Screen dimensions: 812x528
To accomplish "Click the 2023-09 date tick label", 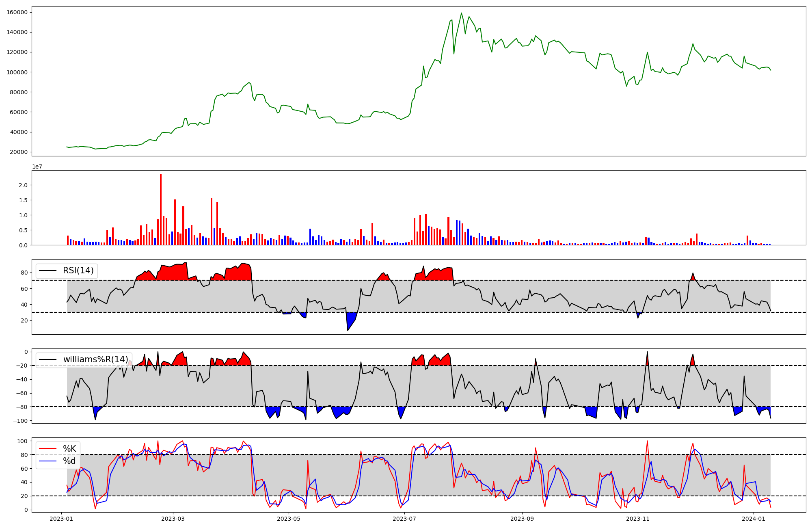I will click(x=522, y=519).
